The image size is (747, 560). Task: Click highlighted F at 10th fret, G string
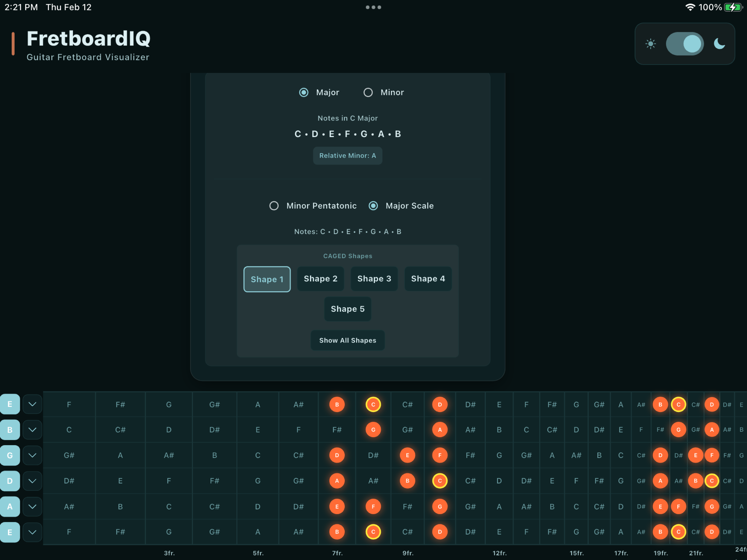tap(440, 455)
